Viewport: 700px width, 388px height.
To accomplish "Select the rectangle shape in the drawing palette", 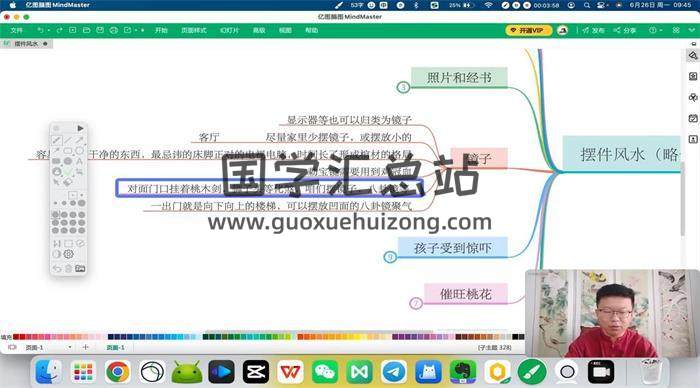I will (x=68, y=151).
